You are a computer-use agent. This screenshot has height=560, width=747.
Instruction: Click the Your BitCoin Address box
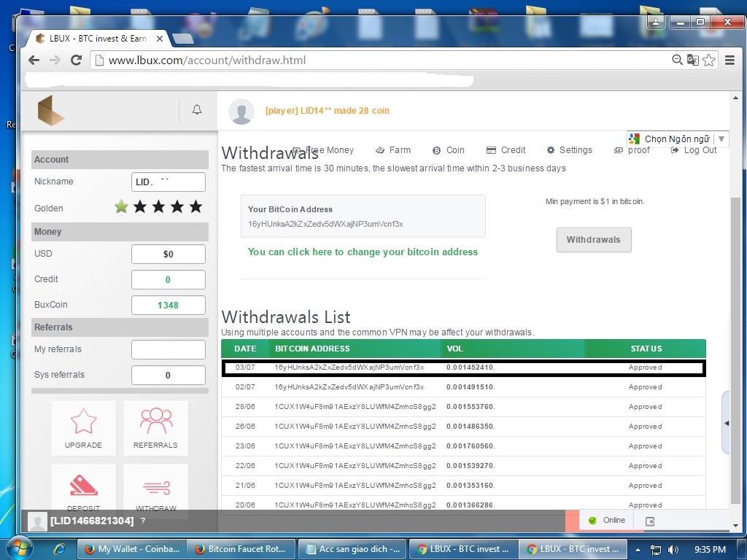click(x=363, y=216)
